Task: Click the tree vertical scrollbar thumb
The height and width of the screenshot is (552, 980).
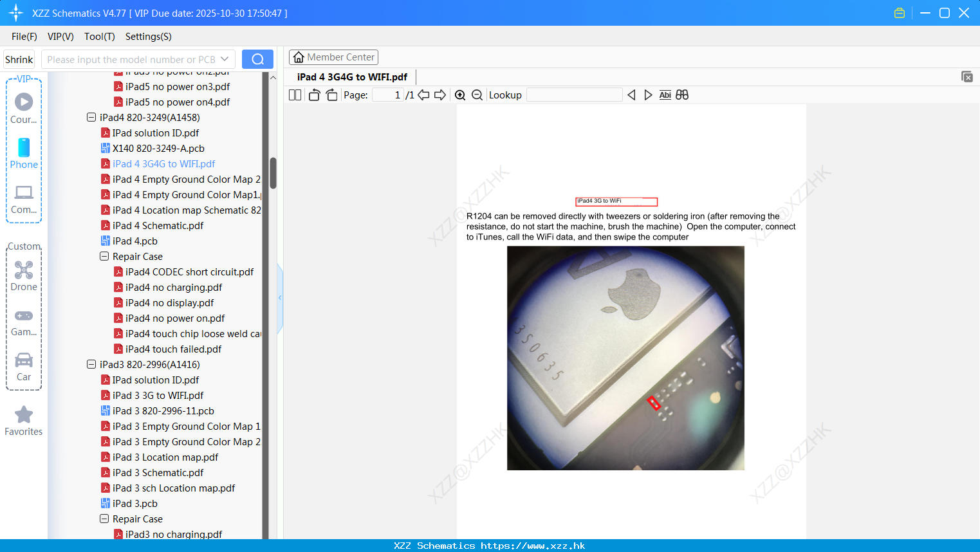Action: click(273, 173)
